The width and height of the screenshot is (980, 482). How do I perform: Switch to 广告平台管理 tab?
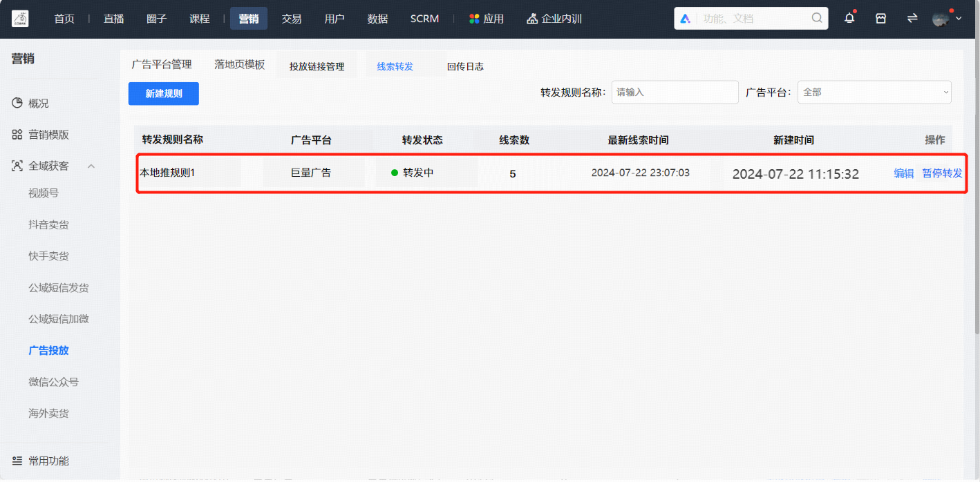pos(162,64)
